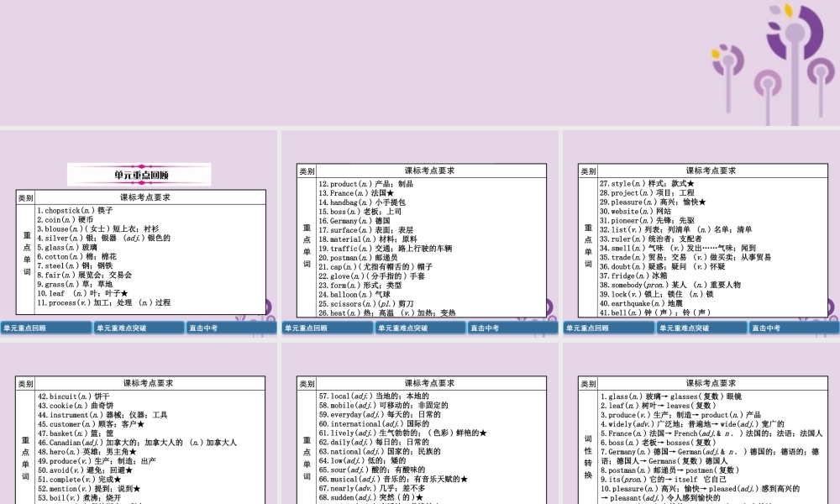Select the row '1.chopstick(n.)筷子'
The image size is (840, 504).
(75, 211)
